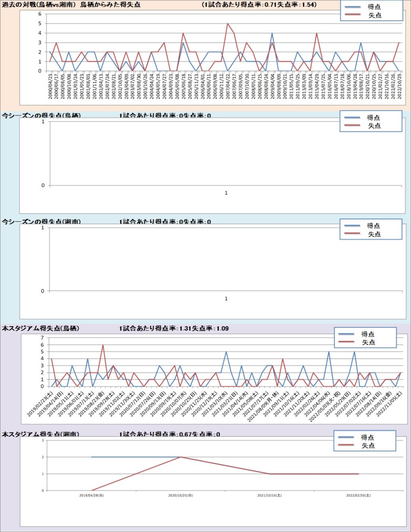Click the 失点 legend entry in the 今シーズン 湘南 chart
The height and width of the screenshot is (532, 411).
(x=374, y=234)
